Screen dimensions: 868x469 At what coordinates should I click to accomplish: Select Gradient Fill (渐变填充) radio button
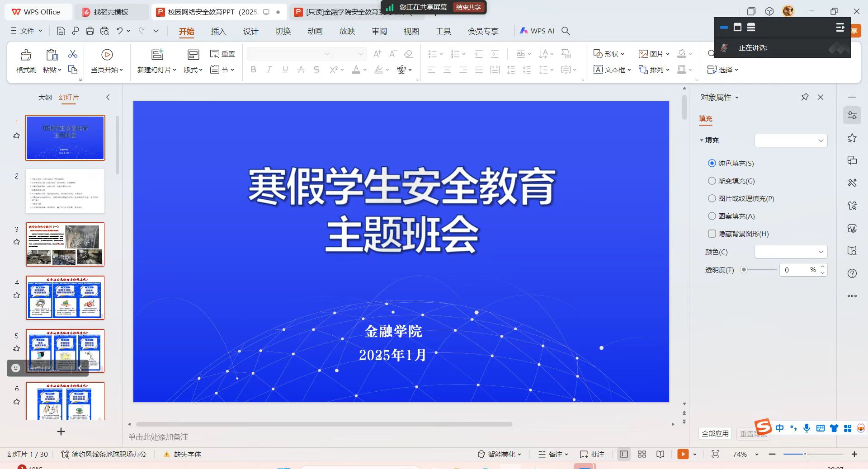712,181
